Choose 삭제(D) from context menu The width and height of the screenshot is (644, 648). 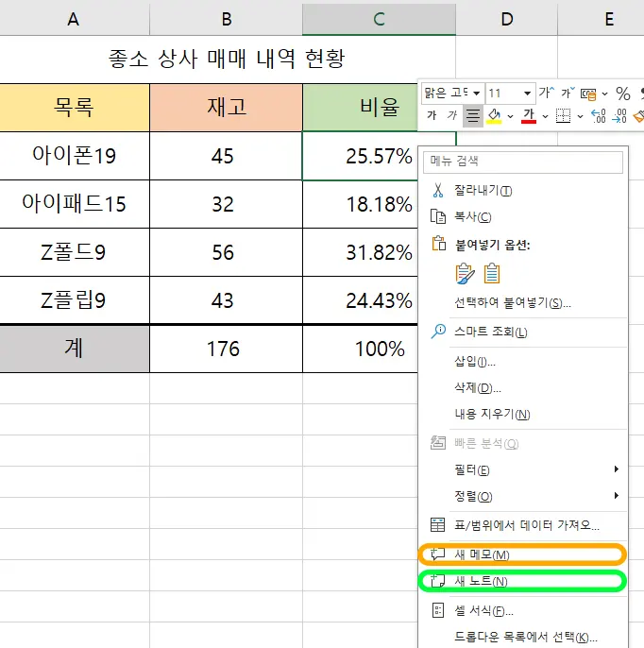coord(523,387)
